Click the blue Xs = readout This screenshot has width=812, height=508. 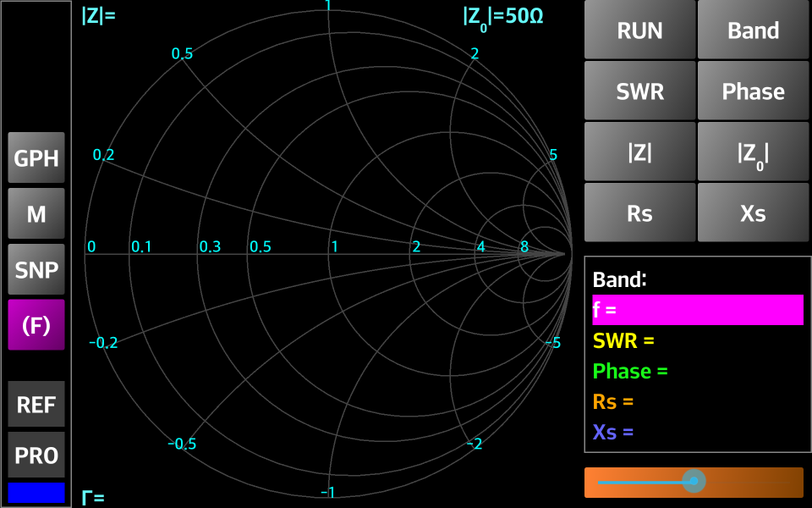(613, 432)
